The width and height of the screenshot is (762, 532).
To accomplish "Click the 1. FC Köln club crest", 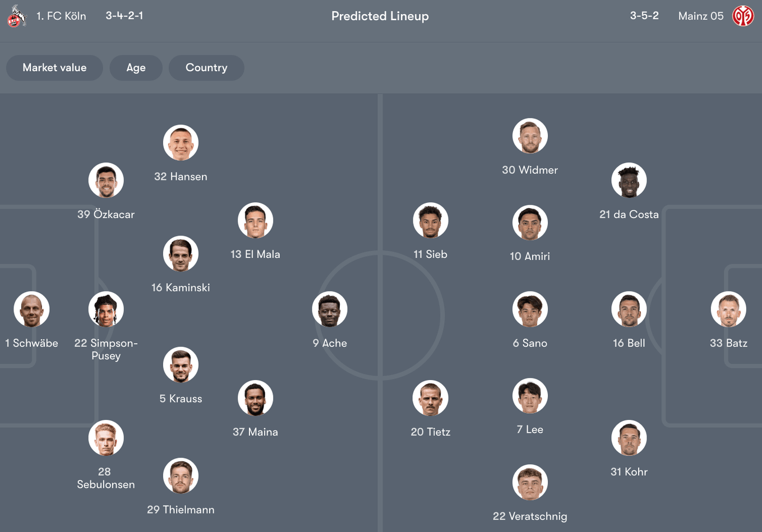I will [x=16, y=16].
